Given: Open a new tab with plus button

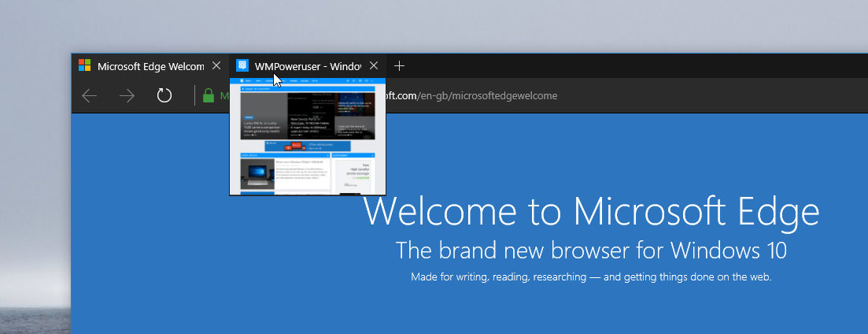Looking at the screenshot, I should click(x=399, y=66).
